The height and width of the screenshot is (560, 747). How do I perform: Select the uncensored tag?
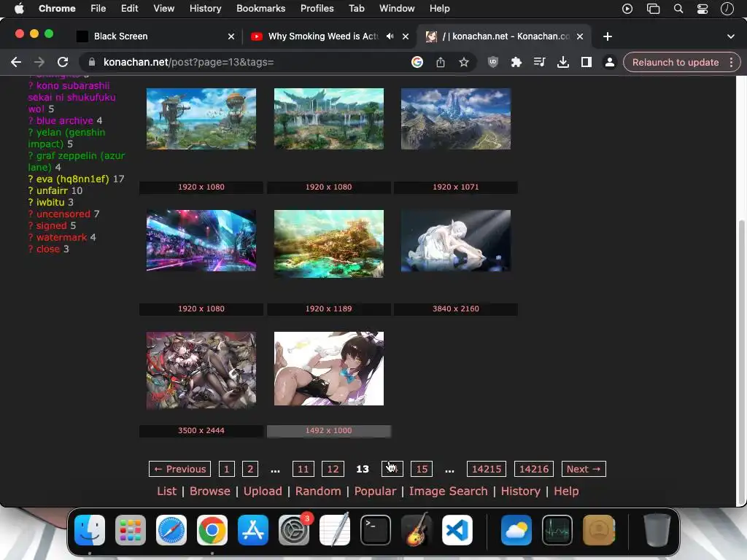[63, 214]
